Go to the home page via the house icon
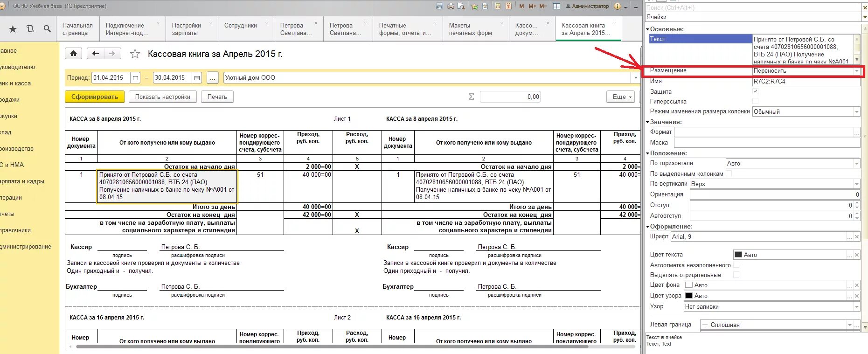Screen dimensions: 868x354 [x=73, y=54]
